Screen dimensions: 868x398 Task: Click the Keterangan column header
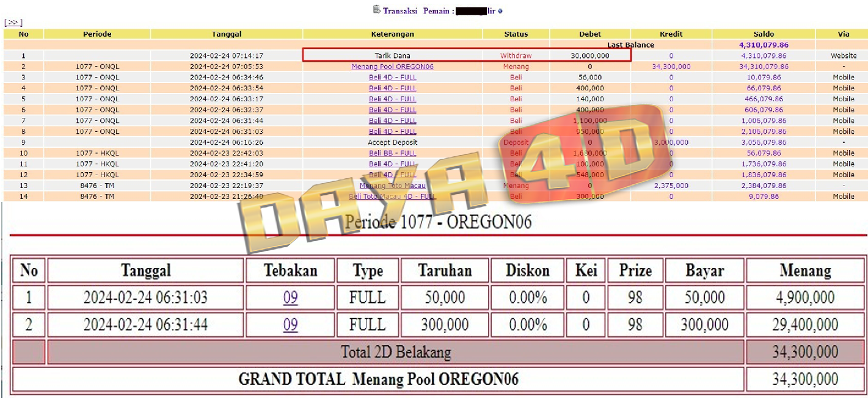(x=392, y=34)
